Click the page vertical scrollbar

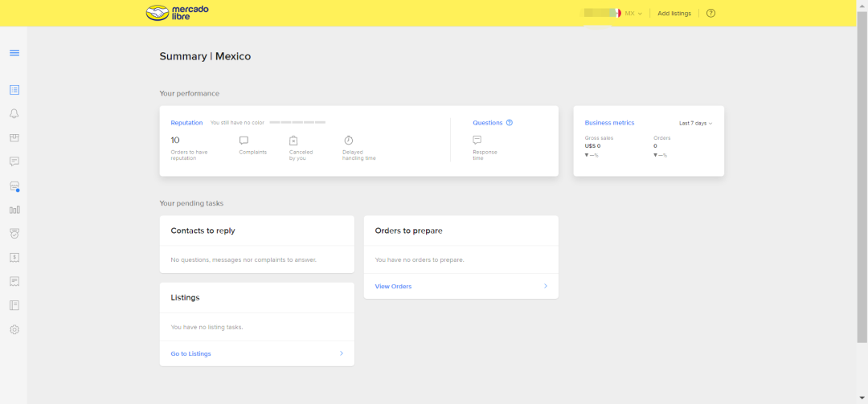point(862,177)
